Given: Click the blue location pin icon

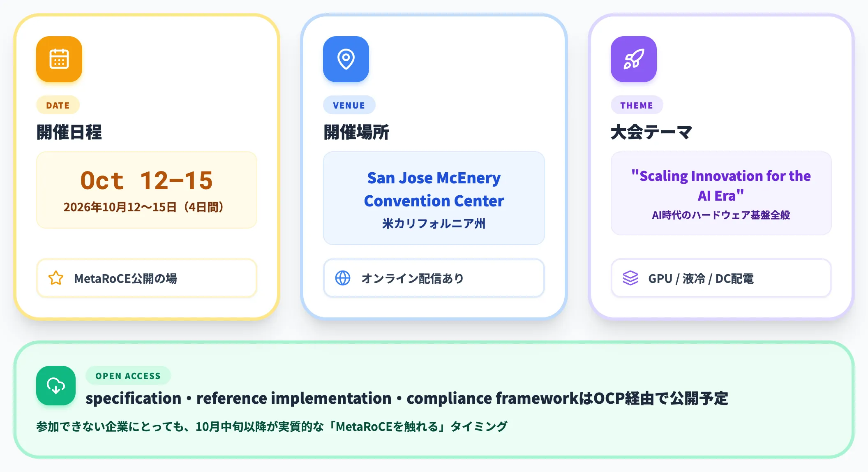Looking at the screenshot, I should pos(346,59).
